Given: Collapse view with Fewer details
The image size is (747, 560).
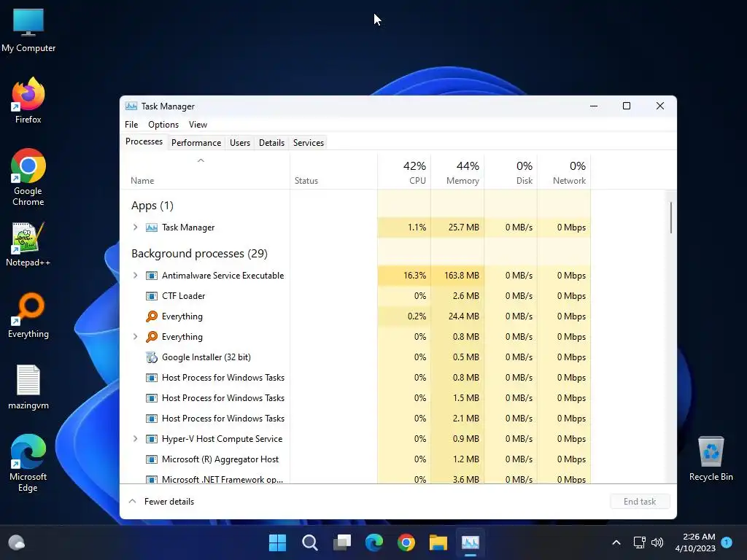Looking at the screenshot, I should pos(161,502).
